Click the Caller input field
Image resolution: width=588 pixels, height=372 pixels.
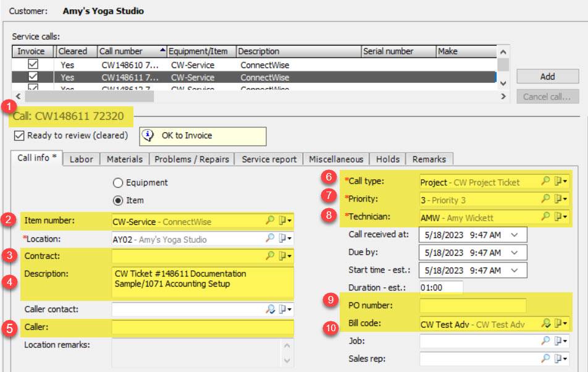pos(203,327)
